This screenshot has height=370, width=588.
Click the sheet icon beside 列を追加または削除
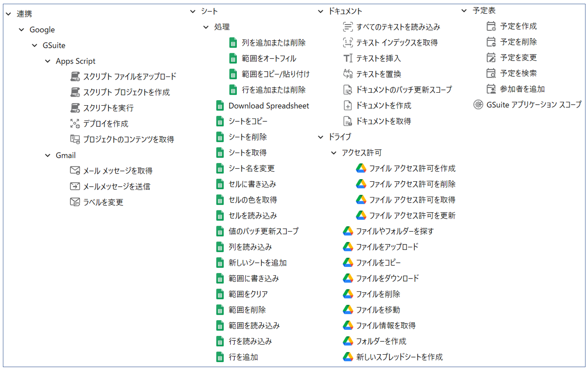click(x=233, y=43)
